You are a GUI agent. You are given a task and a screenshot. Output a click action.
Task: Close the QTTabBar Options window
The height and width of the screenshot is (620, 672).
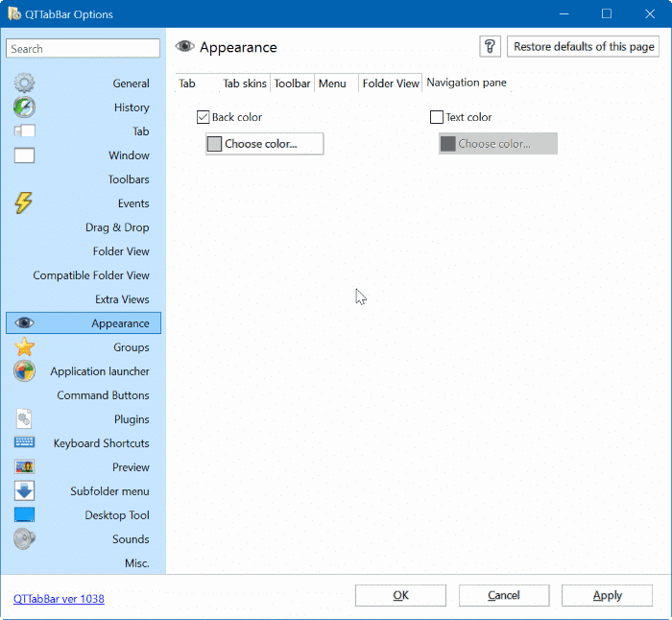pos(650,13)
